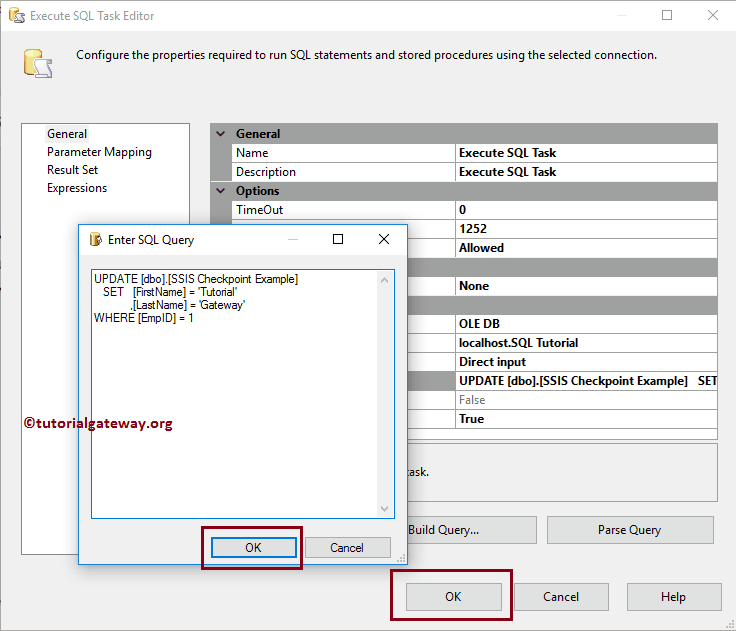Screen dimensions: 736x631
Task: Select the Name property value field
Action: pos(586,153)
